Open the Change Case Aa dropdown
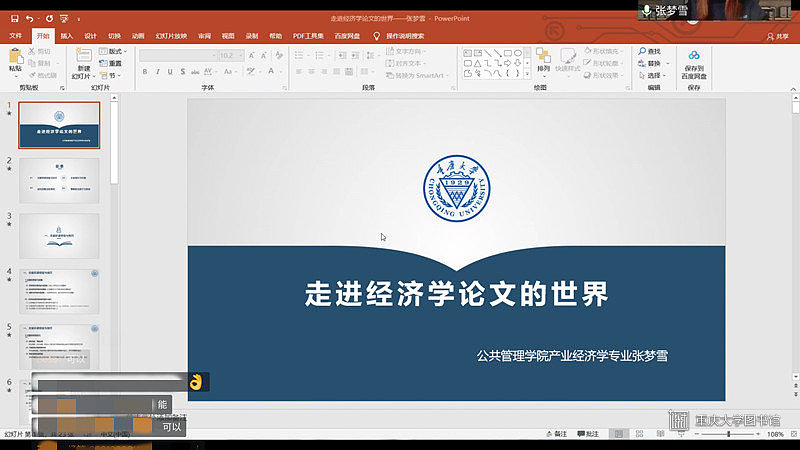The image size is (800, 450). coord(229,72)
